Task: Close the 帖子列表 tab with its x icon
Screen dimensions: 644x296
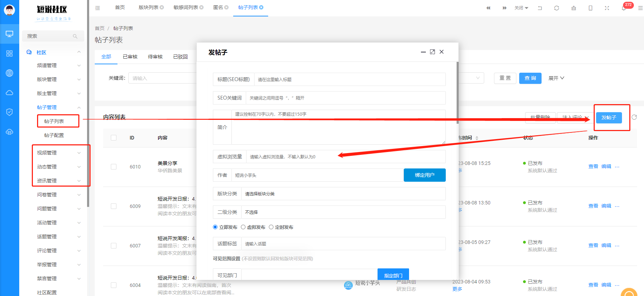Action: click(x=261, y=7)
